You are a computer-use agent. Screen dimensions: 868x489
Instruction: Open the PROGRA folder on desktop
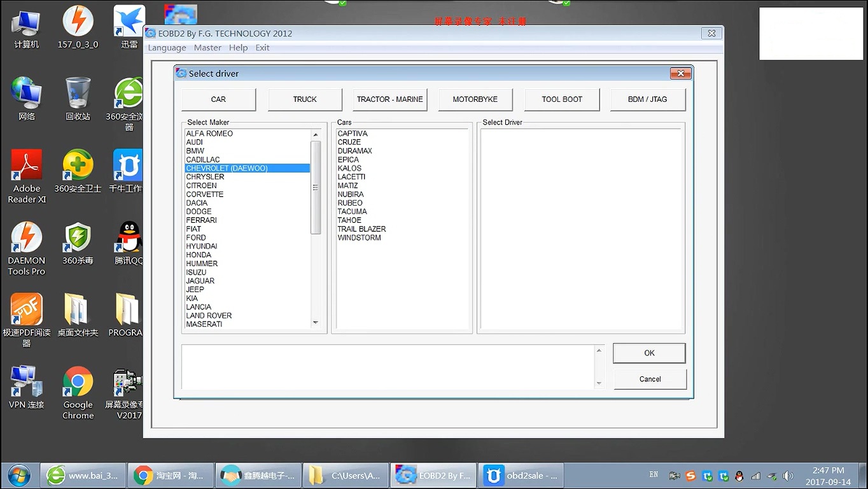coord(126,316)
